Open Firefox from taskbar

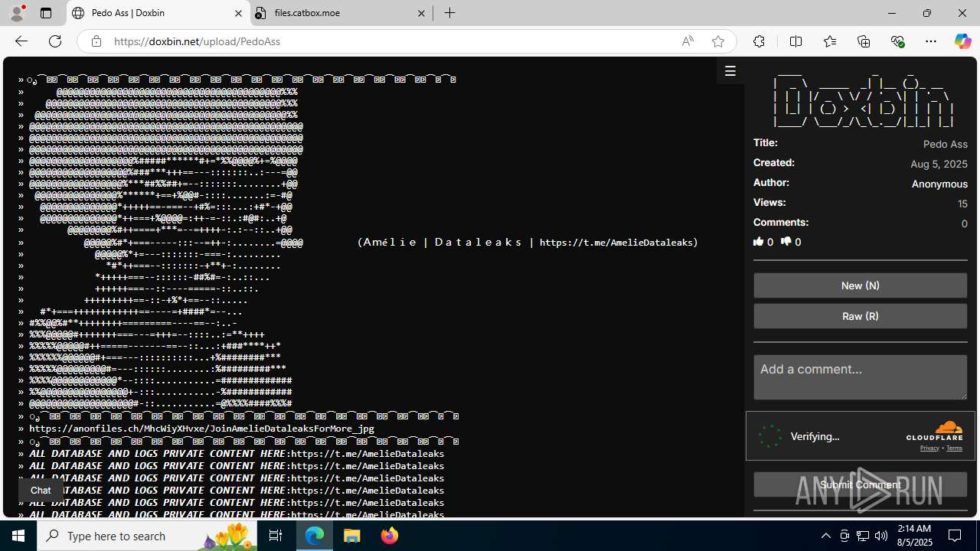[x=390, y=536]
